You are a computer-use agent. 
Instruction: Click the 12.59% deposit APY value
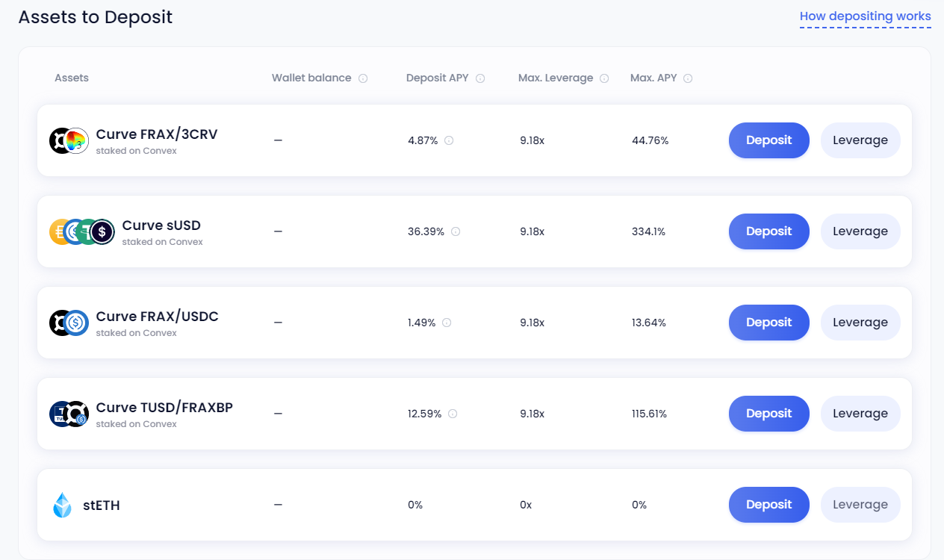click(x=425, y=414)
